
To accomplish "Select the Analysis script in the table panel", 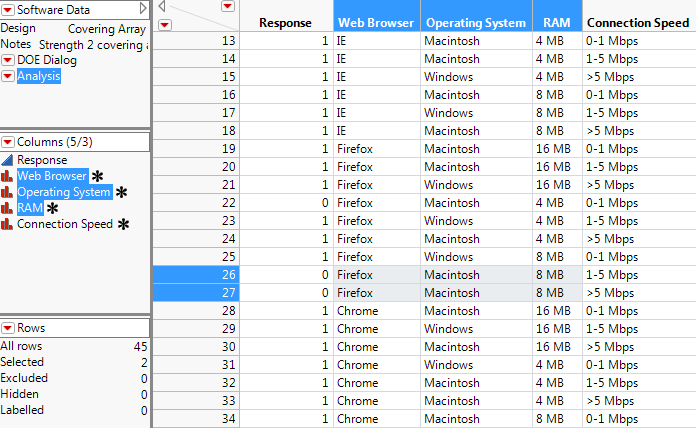I will pyautogui.click(x=39, y=76).
